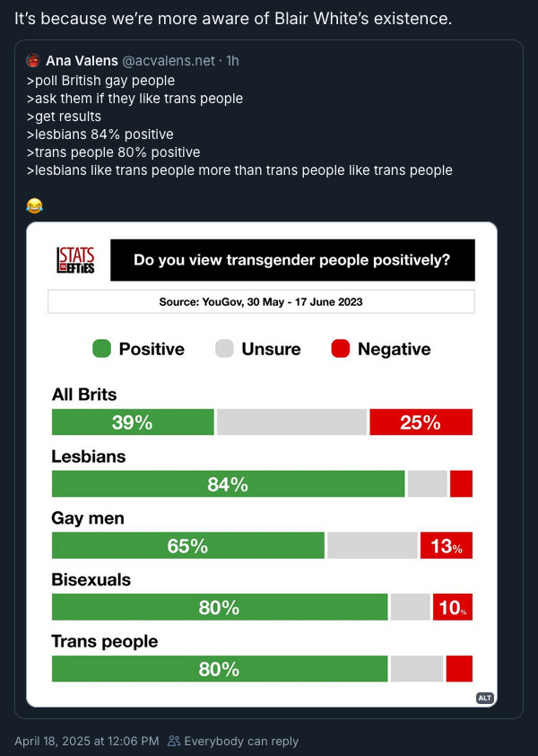Click the Bisexuals 10% red segment
Screen dimensions: 538x756
[x=453, y=607]
